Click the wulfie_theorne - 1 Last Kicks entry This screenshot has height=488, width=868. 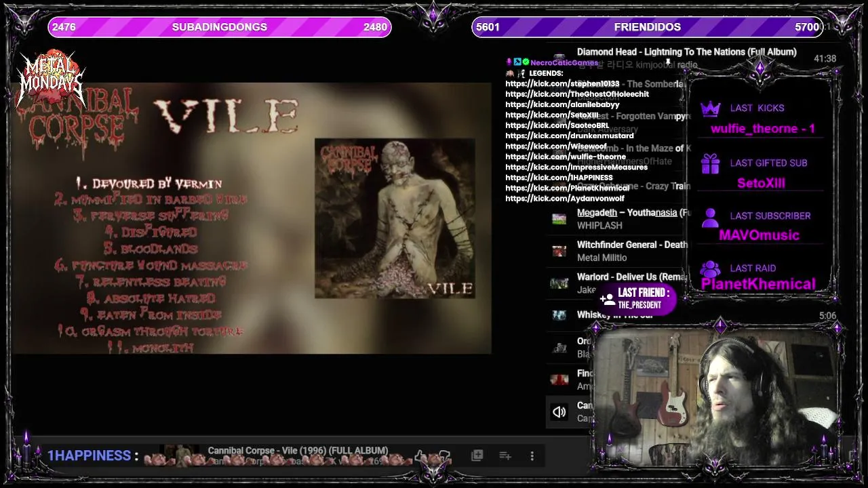(762, 129)
